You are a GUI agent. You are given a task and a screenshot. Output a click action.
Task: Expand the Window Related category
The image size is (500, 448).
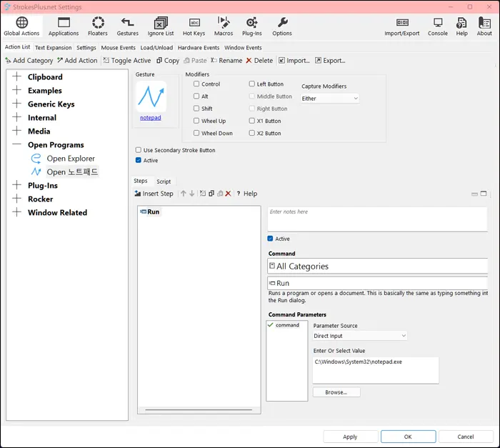pos(16,212)
